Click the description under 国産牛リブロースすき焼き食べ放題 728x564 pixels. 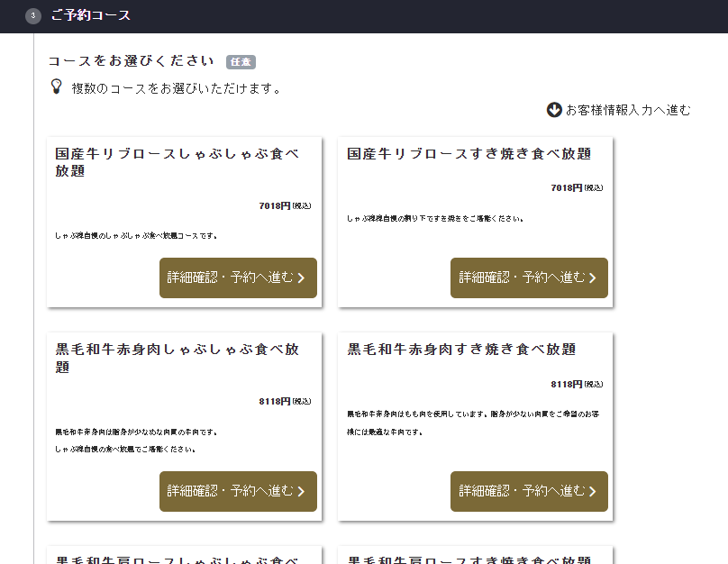point(435,218)
